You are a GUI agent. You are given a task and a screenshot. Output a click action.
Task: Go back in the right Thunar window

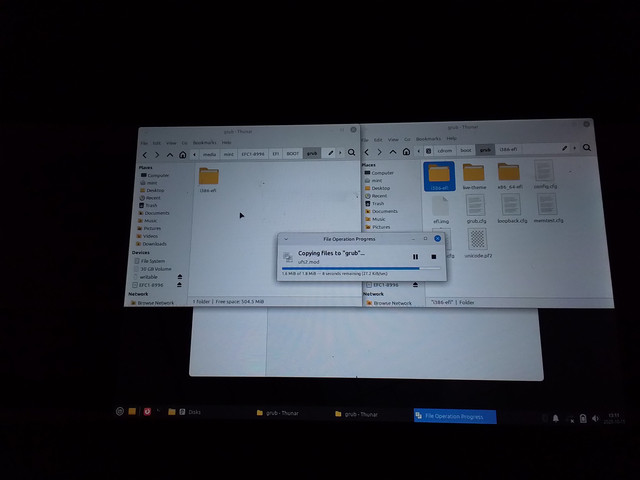point(367,152)
